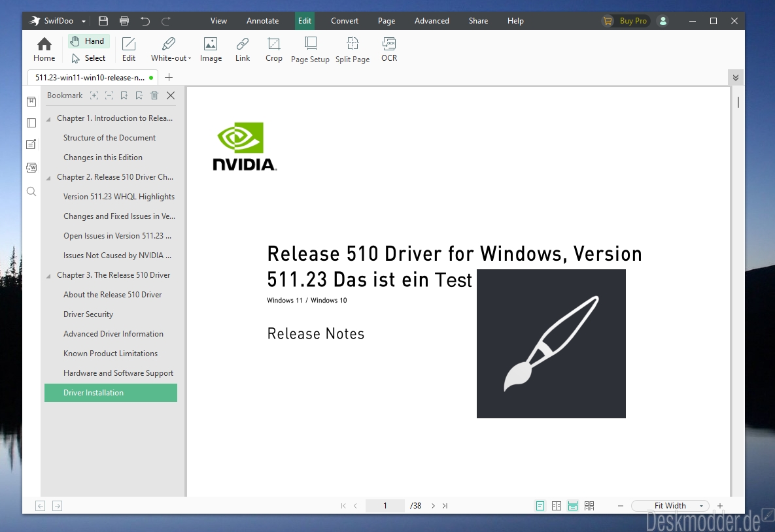This screenshot has width=775, height=532.
Task: Collapse Chapter 1 bookmark tree node
Action: click(x=48, y=119)
